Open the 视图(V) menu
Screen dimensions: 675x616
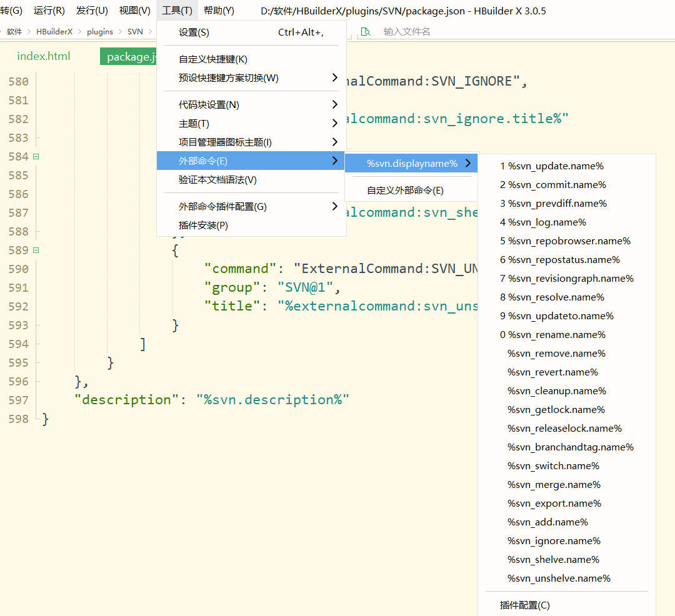pyautogui.click(x=135, y=11)
